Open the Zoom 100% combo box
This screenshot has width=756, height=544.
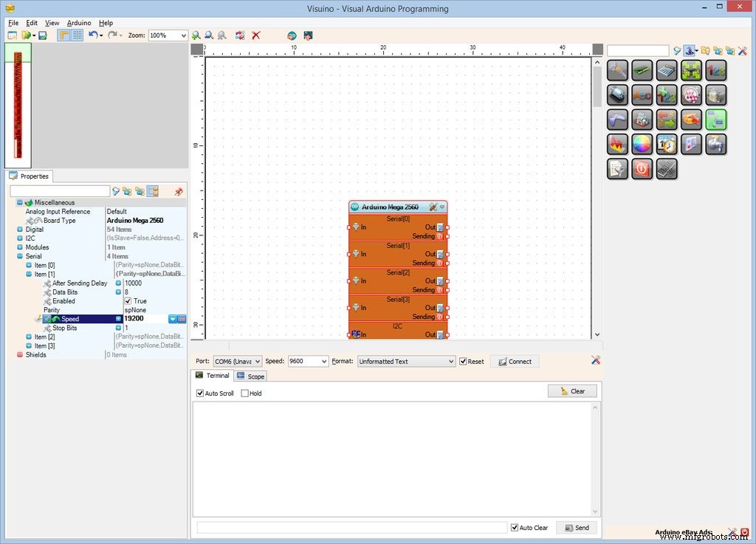click(168, 35)
